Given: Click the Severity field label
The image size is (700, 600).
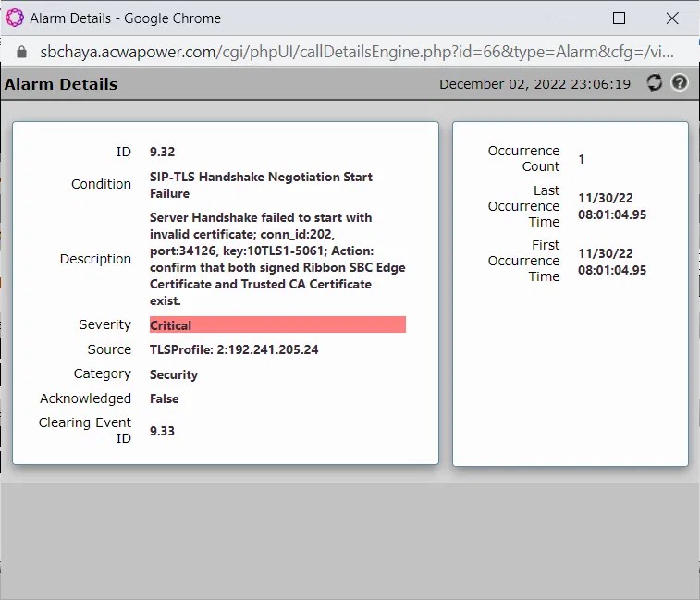Looking at the screenshot, I should click(104, 324).
